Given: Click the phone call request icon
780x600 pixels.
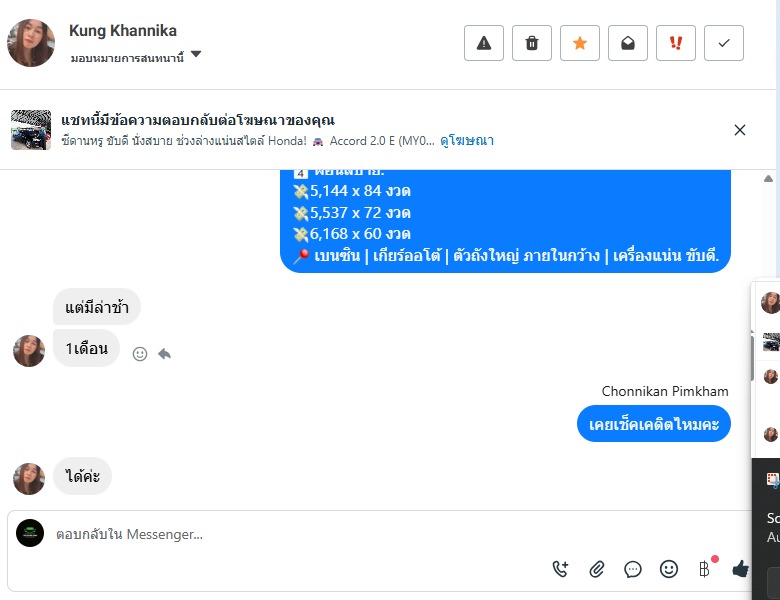Looking at the screenshot, I should (x=561, y=569).
